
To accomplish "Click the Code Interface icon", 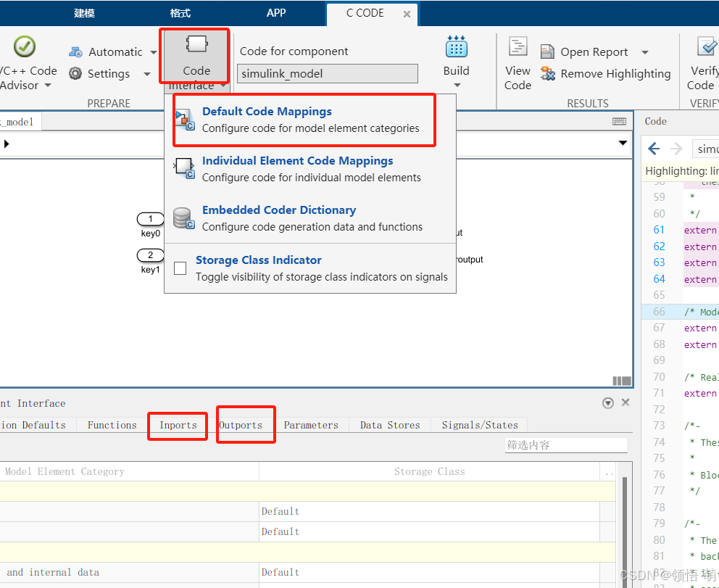I will [x=196, y=45].
